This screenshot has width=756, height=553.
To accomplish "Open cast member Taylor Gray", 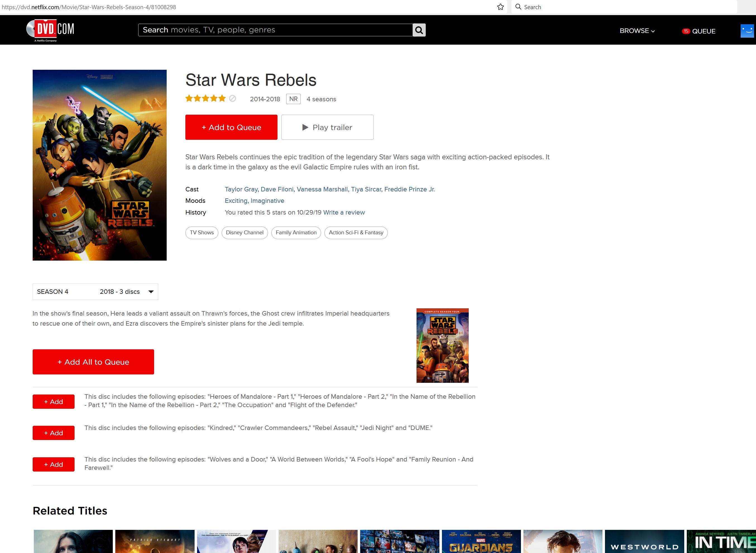I will pyautogui.click(x=241, y=189).
